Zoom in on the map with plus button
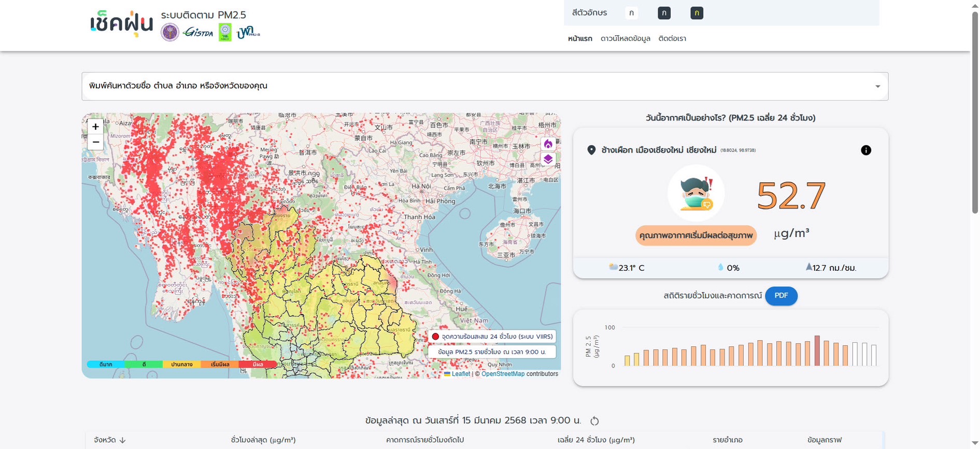Image resolution: width=980 pixels, height=449 pixels. click(95, 127)
